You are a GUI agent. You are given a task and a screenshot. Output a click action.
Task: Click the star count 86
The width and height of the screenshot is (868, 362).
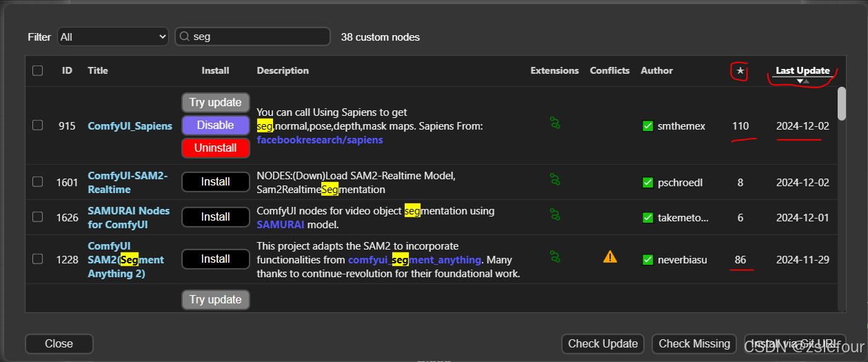pos(740,260)
